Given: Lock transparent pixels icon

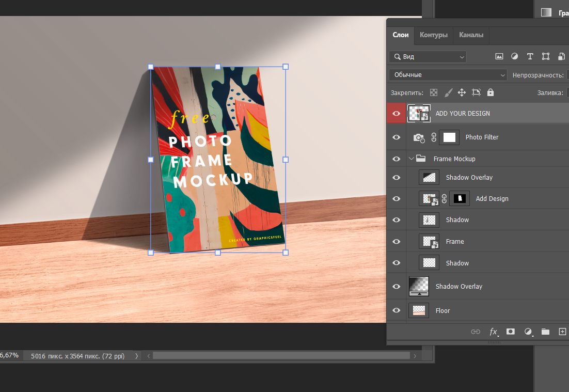Looking at the screenshot, I should 434,92.
